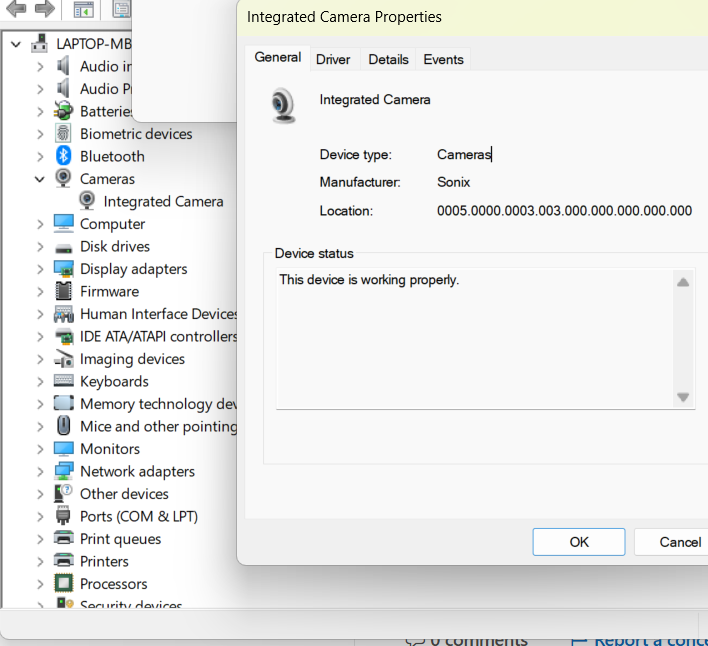Click scroll down arrow in Device status
Viewport: 708px width, 646px height.
(683, 397)
